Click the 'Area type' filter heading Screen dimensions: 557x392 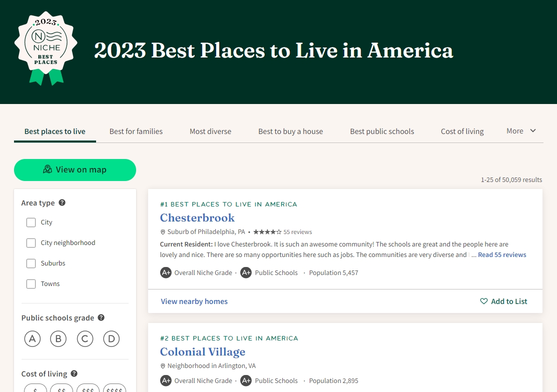(38, 203)
